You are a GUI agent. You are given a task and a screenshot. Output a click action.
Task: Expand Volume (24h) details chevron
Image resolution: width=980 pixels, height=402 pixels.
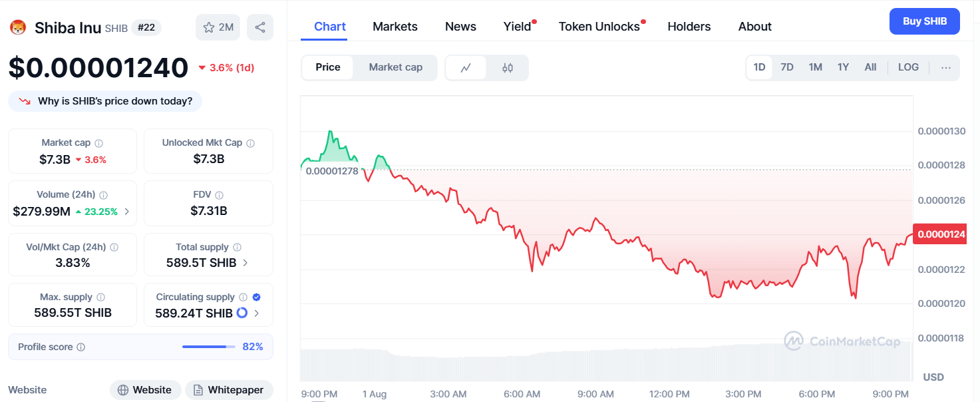pyautogui.click(x=127, y=212)
